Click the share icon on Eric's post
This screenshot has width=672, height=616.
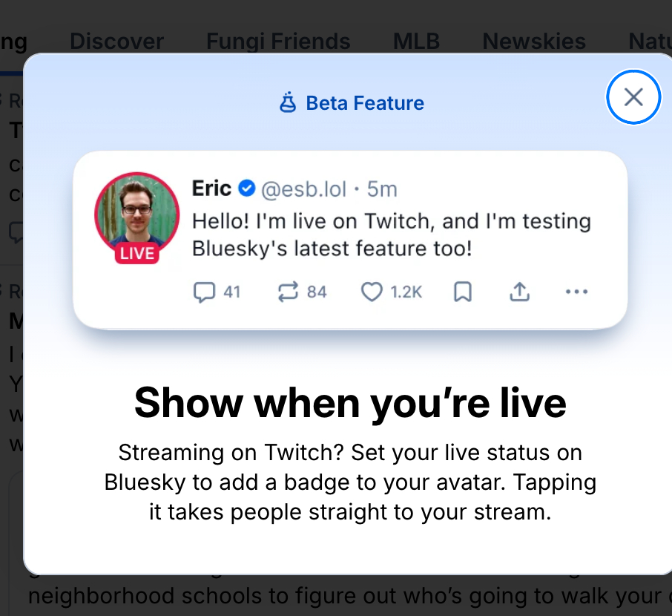point(520,292)
